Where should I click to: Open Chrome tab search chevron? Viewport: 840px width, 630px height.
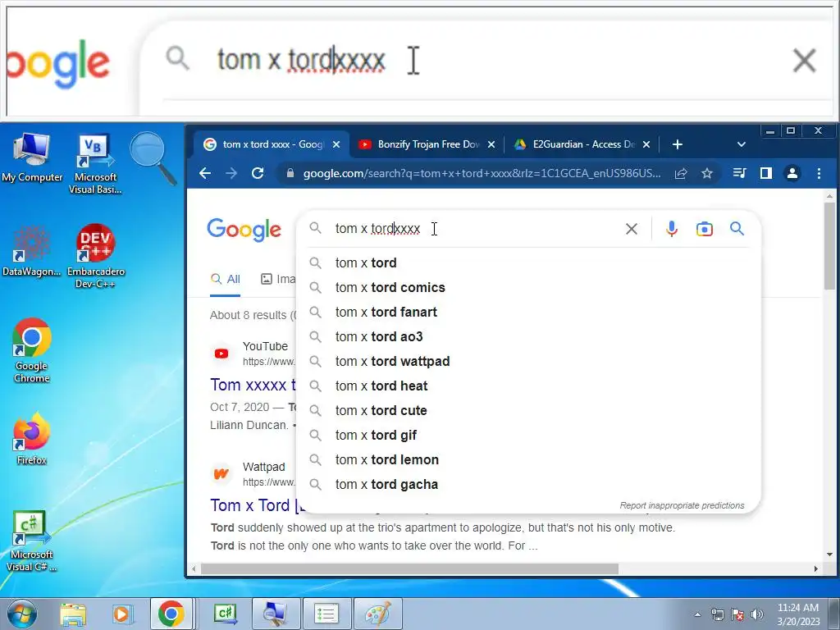coord(742,144)
